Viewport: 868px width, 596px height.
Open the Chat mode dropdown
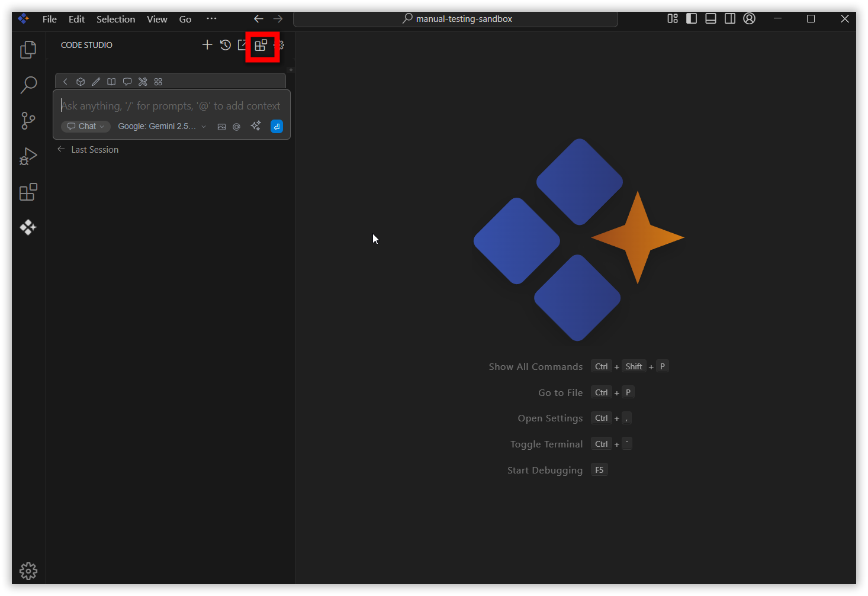[x=86, y=126]
